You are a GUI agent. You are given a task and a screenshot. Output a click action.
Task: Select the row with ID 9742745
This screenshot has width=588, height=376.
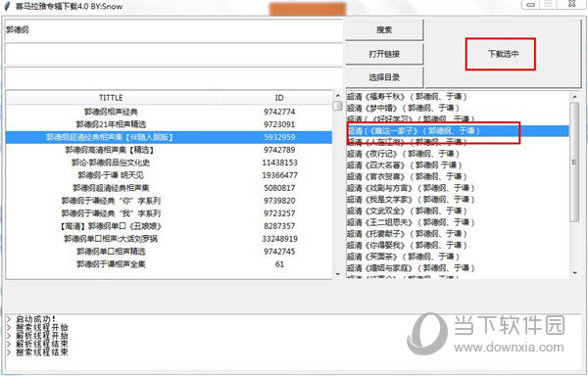pos(169,252)
